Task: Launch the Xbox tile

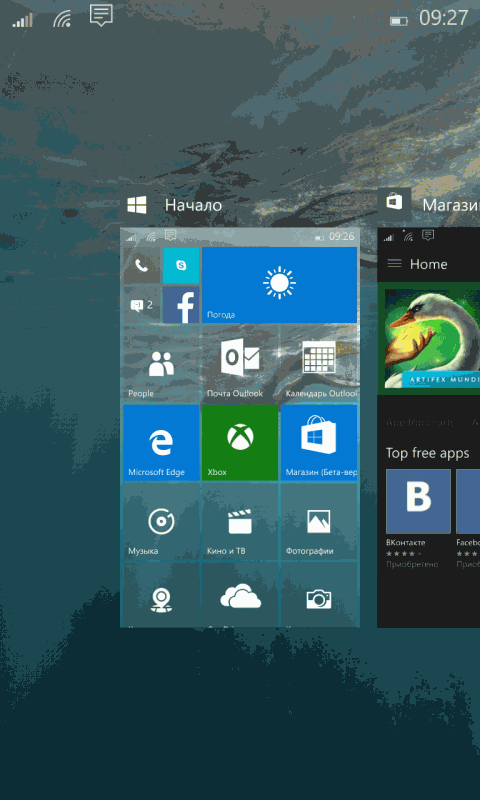Action: pyautogui.click(x=240, y=443)
